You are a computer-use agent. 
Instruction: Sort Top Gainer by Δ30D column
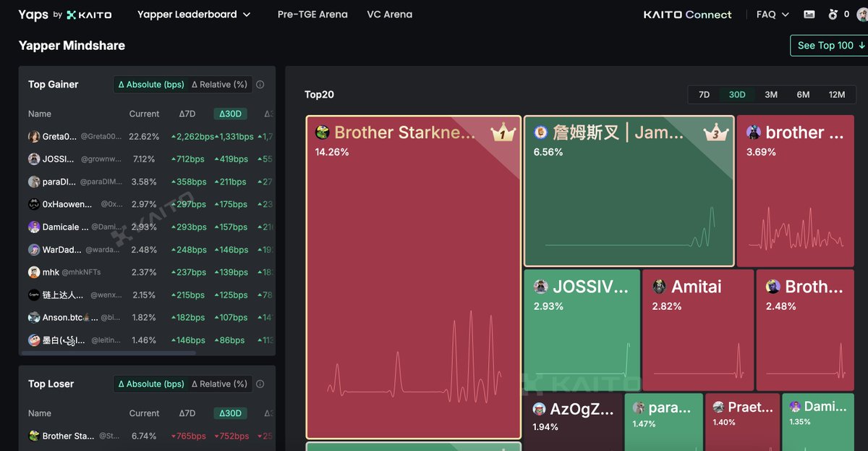(231, 114)
